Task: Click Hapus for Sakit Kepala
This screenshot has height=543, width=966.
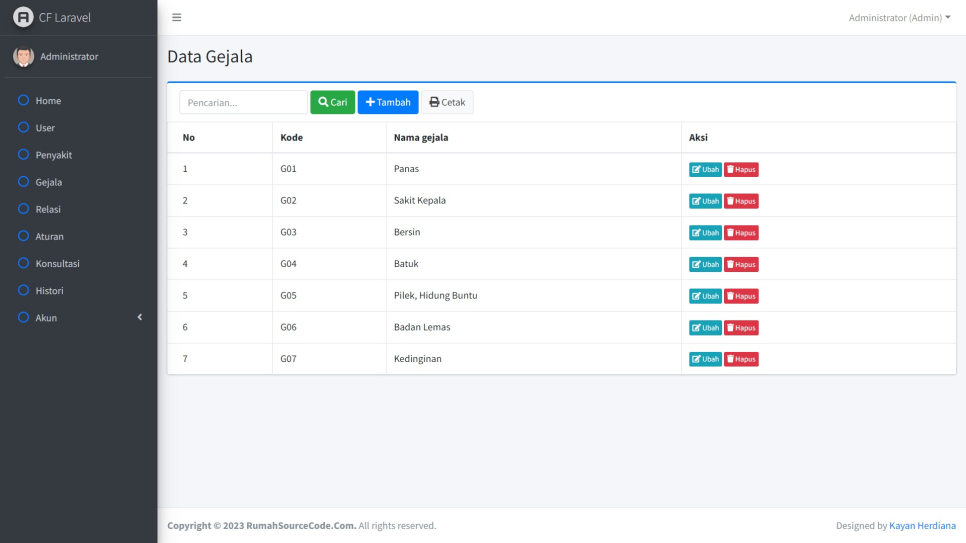Action: pyautogui.click(x=741, y=201)
